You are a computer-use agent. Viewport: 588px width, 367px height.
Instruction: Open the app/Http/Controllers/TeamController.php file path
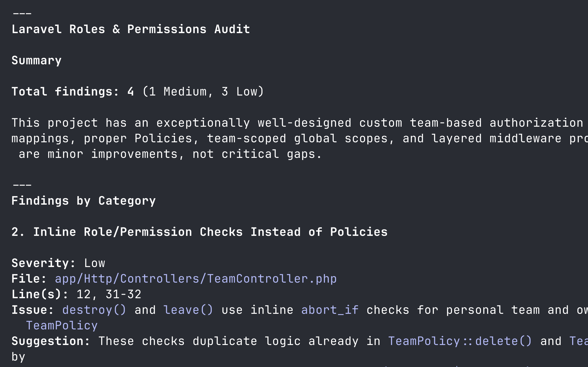coord(196,279)
